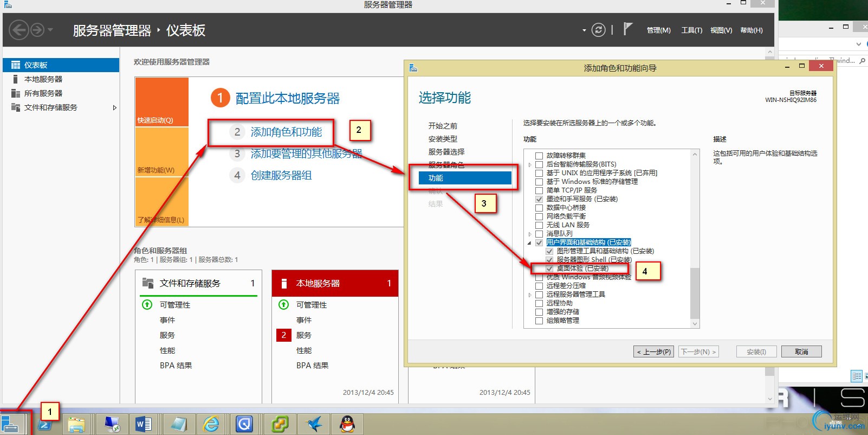868x435 pixels.
Task: Click the 取消 button in wizard
Action: click(801, 351)
